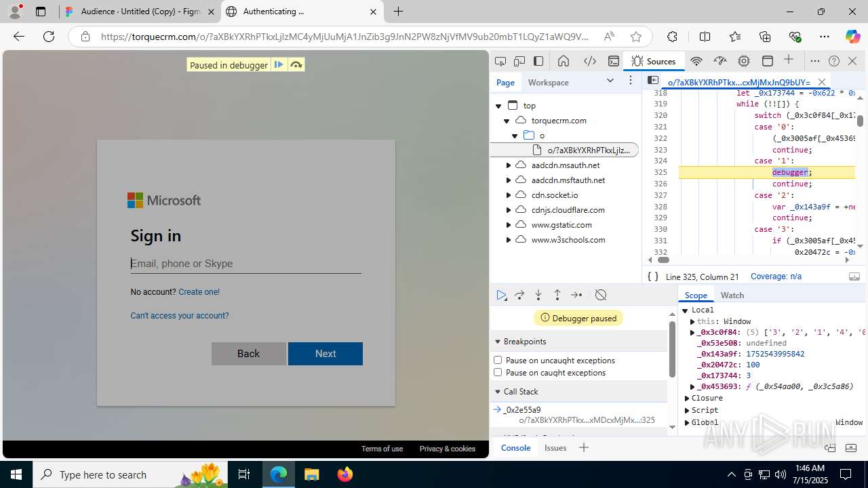Screen dimensions: 868x488
Task: Expand Script scope
Action: tap(687, 411)
